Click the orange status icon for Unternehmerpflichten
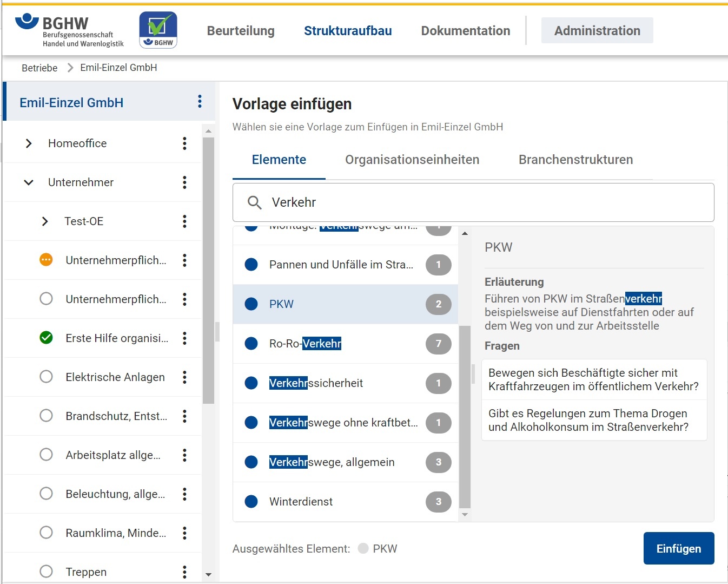728x584 pixels. click(47, 260)
